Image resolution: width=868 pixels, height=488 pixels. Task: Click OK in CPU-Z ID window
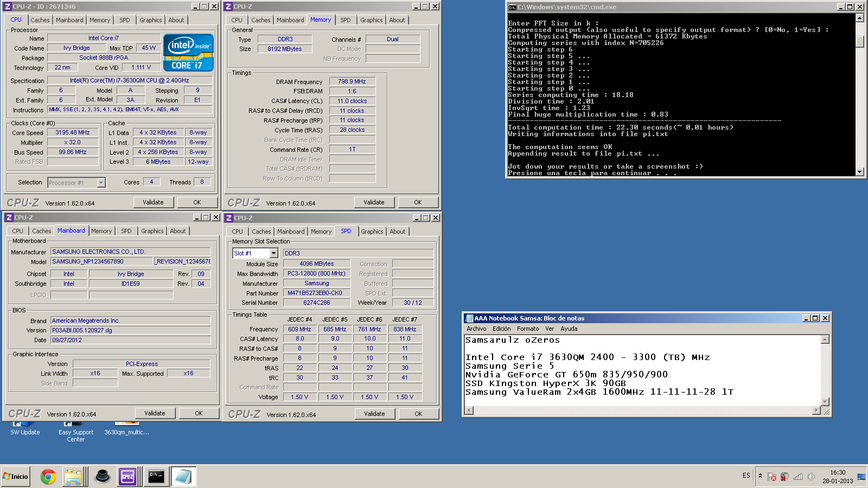click(x=197, y=202)
